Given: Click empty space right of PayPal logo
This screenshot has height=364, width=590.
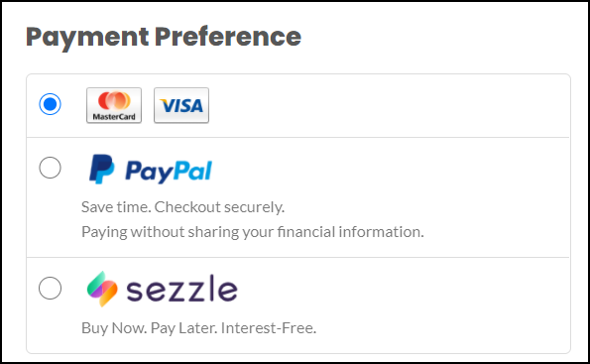Looking at the screenshot, I should pyautogui.click(x=390, y=170).
